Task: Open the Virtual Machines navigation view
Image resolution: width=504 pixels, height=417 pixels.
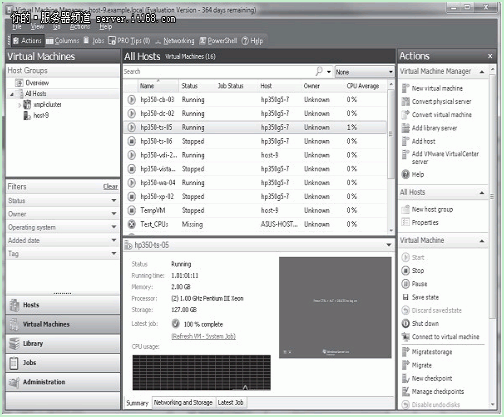Action: (63, 324)
